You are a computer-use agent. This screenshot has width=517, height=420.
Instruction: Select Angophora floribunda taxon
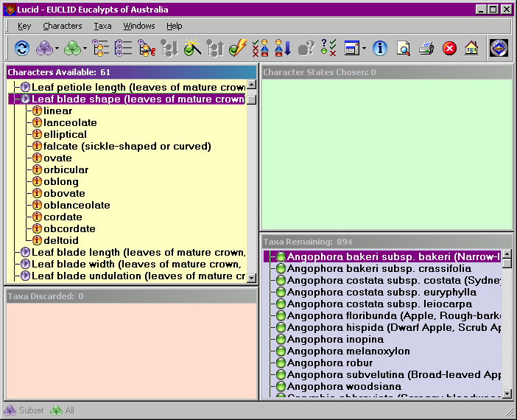tap(394, 316)
